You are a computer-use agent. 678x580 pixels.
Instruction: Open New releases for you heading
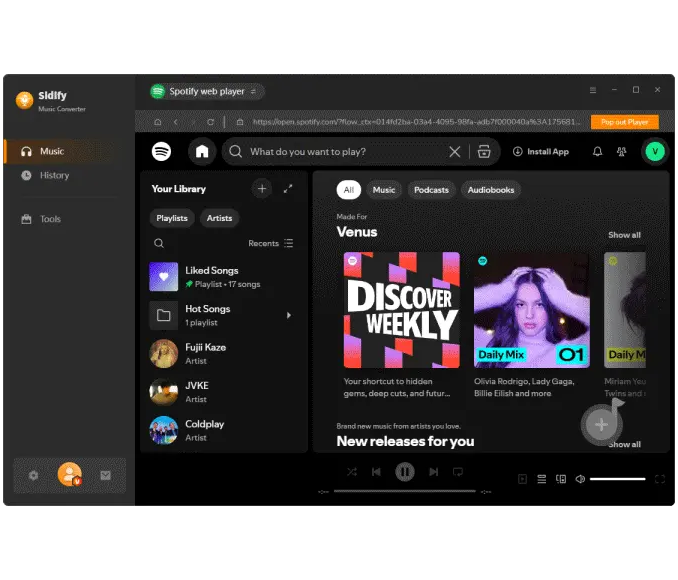coord(405,441)
